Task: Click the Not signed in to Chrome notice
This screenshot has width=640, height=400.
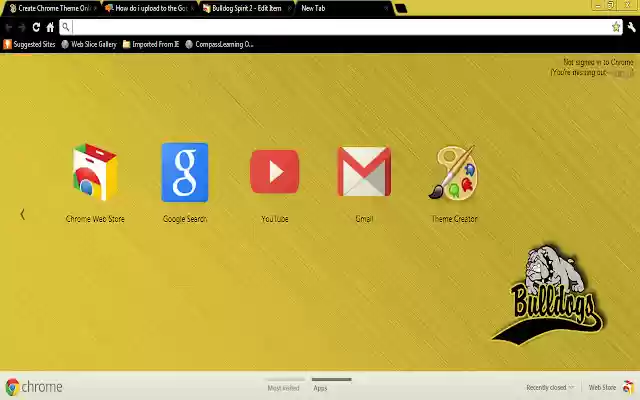Action: point(598,62)
